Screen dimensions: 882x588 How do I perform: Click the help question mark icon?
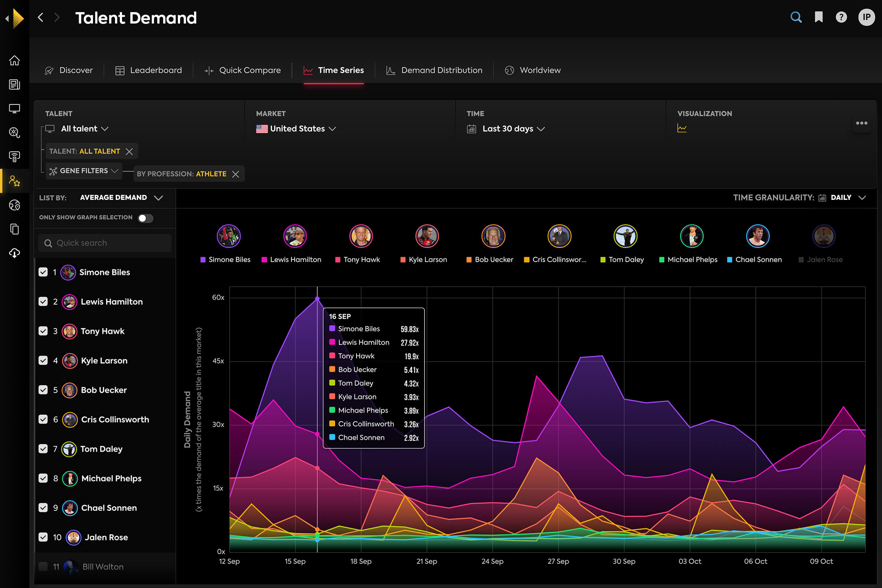coord(841,17)
